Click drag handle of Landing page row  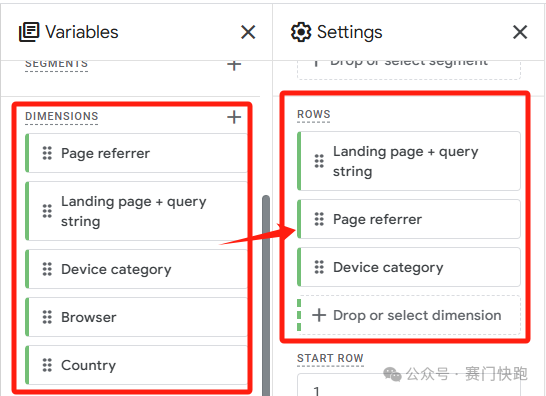(x=319, y=161)
